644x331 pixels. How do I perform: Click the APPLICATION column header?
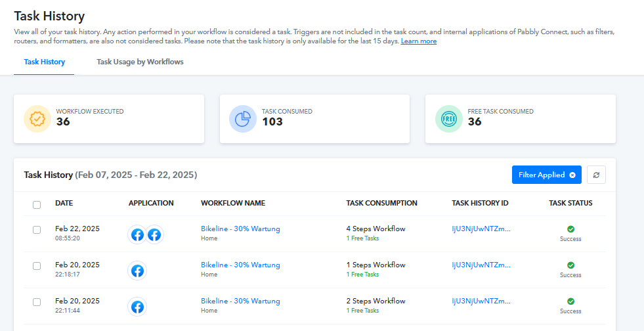151,204
